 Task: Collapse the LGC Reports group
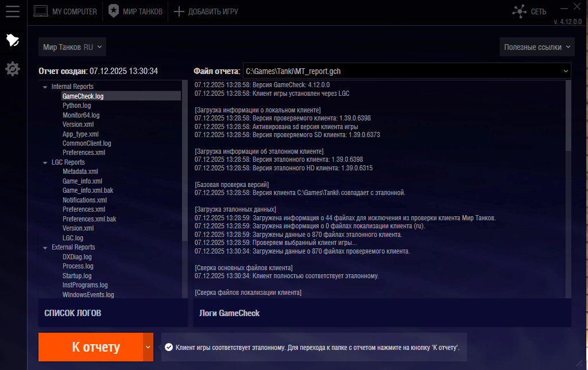pos(45,162)
